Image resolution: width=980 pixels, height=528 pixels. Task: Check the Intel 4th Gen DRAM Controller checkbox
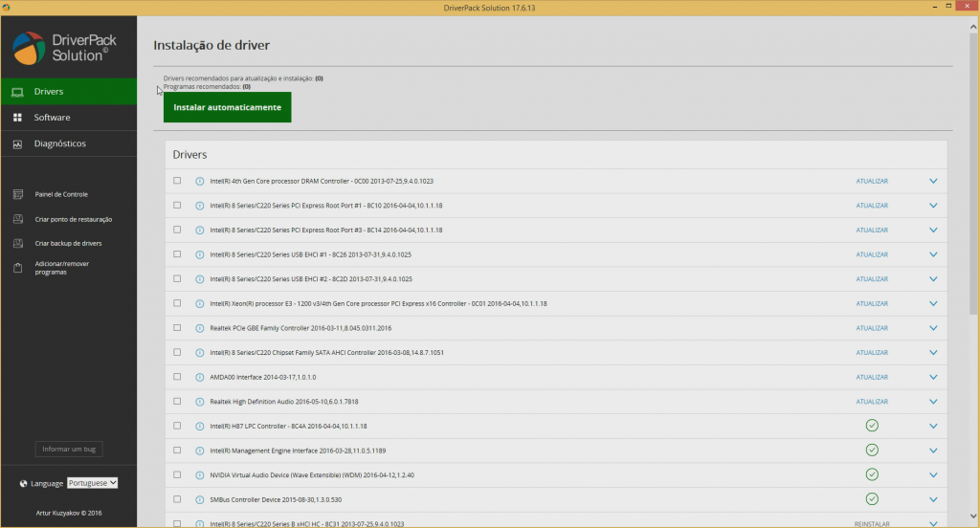(x=177, y=181)
